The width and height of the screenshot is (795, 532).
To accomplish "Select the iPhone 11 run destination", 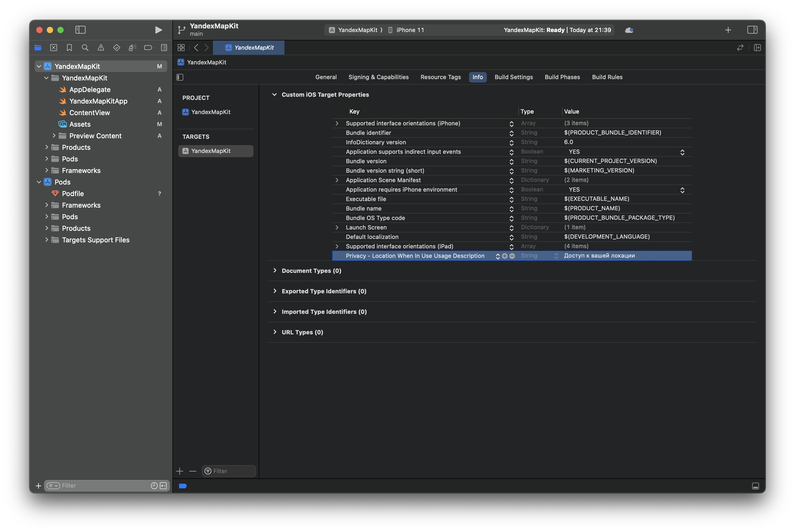I will coord(410,30).
